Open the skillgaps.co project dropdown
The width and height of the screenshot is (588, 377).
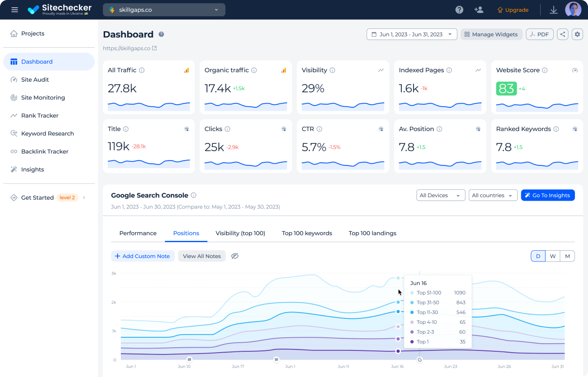point(164,10)
